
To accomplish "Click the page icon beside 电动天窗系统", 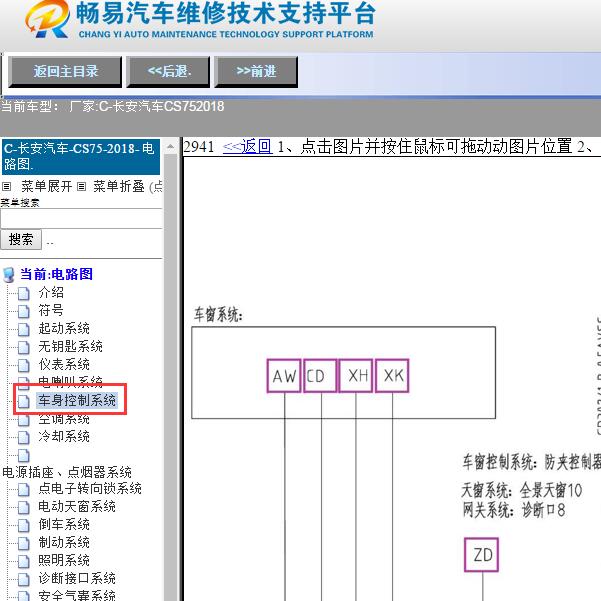I will (x=24, y=508).
